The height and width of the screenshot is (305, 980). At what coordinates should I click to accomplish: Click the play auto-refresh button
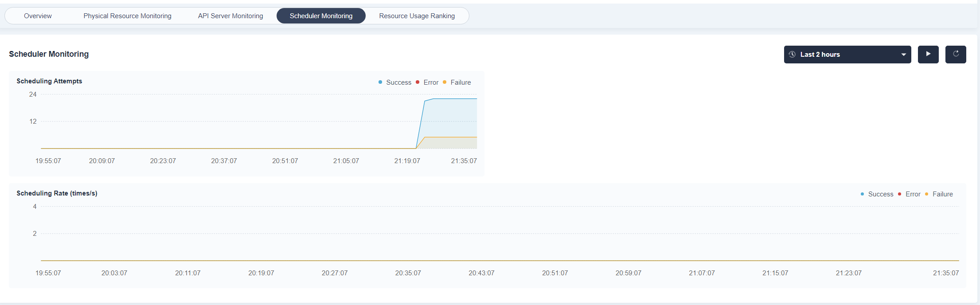[928, 54]
